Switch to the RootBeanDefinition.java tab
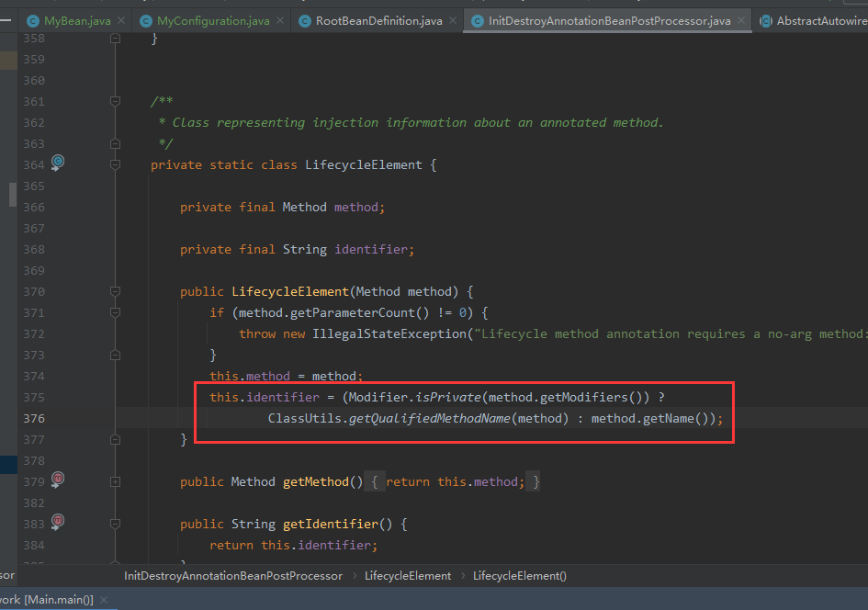Viewport: 868px width, 610px height. pos(378,21)
